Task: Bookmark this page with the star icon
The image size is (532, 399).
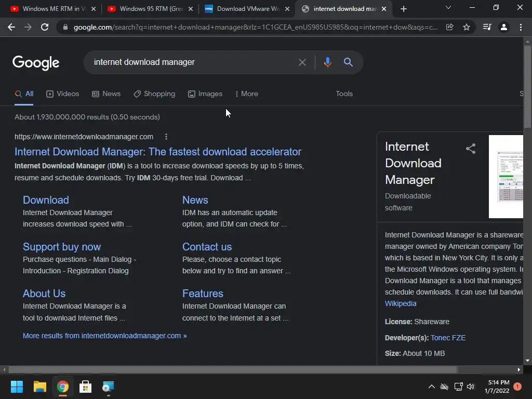Action: click(467, 27)
